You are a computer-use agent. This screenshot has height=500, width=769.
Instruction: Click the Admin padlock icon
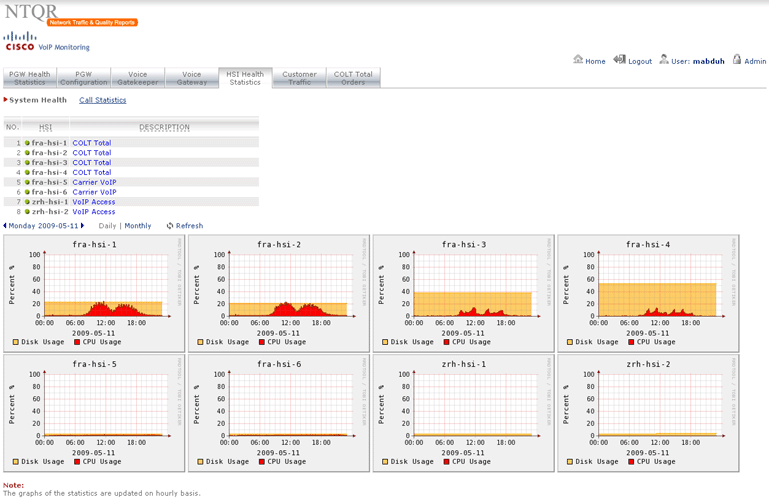pyautogui.click(x=736, y=60)
